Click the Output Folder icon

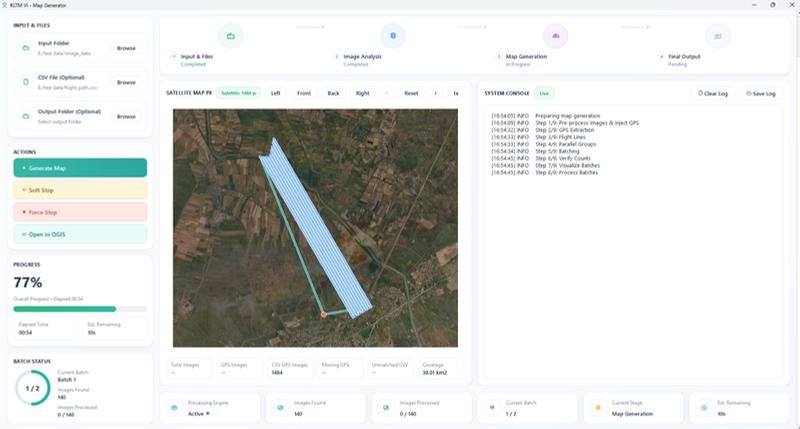pyautogui.click(x=26, y=116)
